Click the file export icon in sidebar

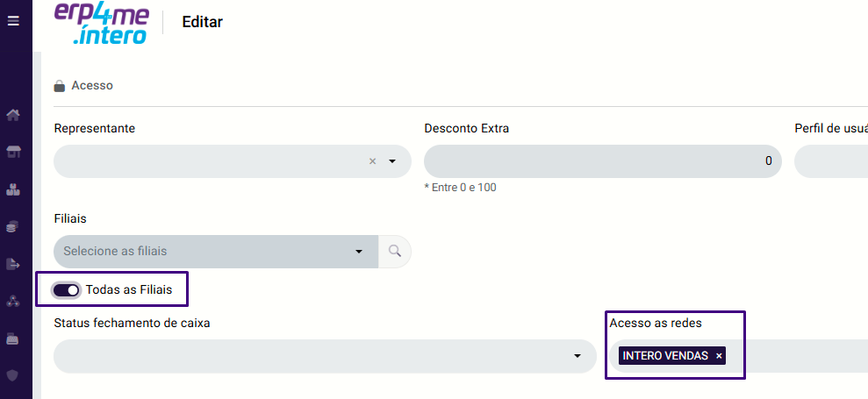tap(13, 264)
